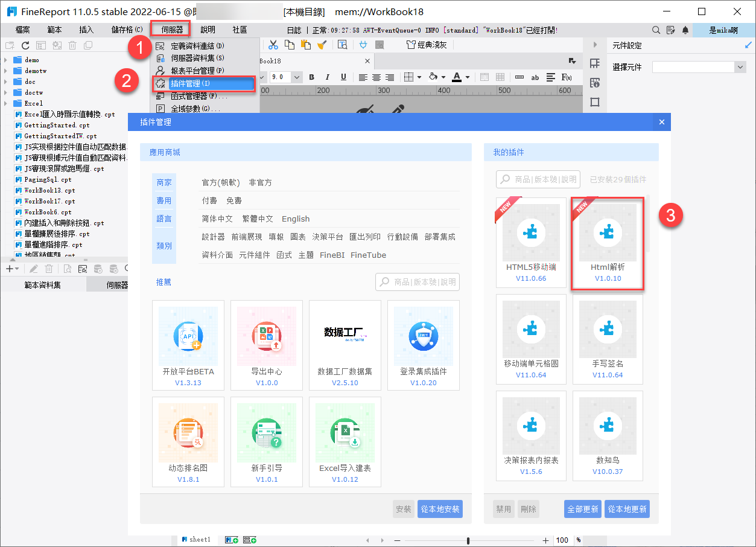Toggle Italic formatting
Viewport: 756px width, 547px height.
[327, 77]
